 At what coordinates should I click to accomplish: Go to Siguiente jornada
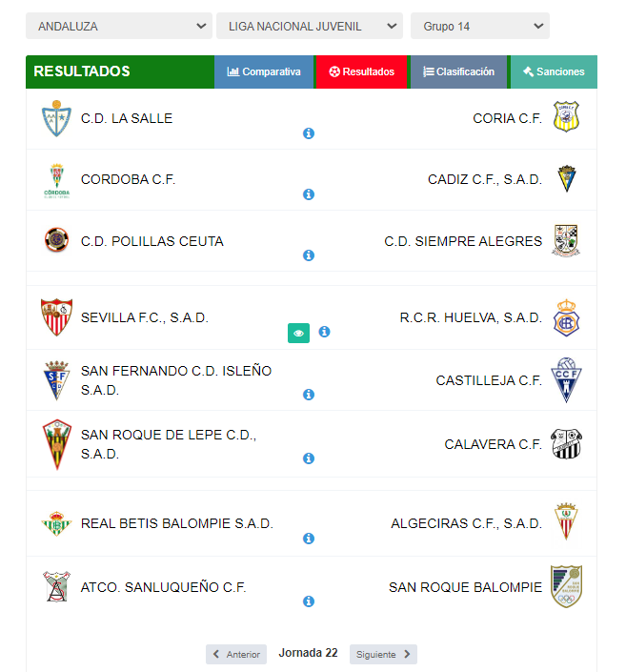[x=383, y=654]
